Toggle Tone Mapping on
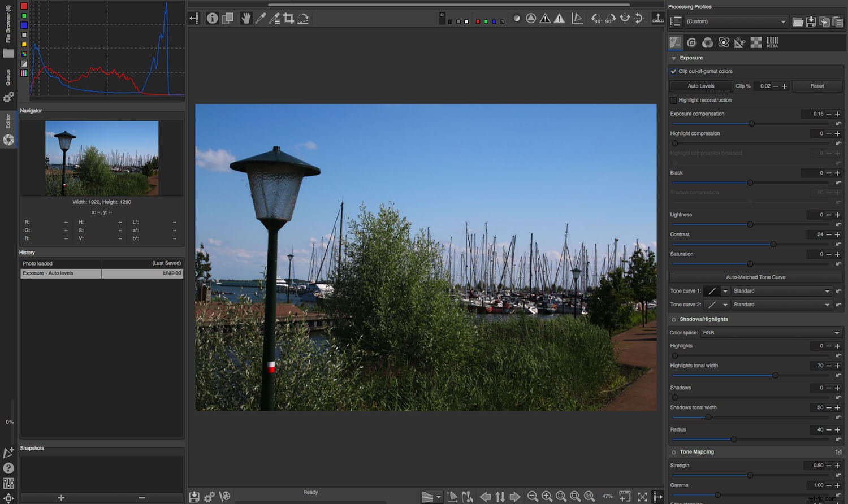The height and width of the screenshot is (504, 848). click(673, 451)
